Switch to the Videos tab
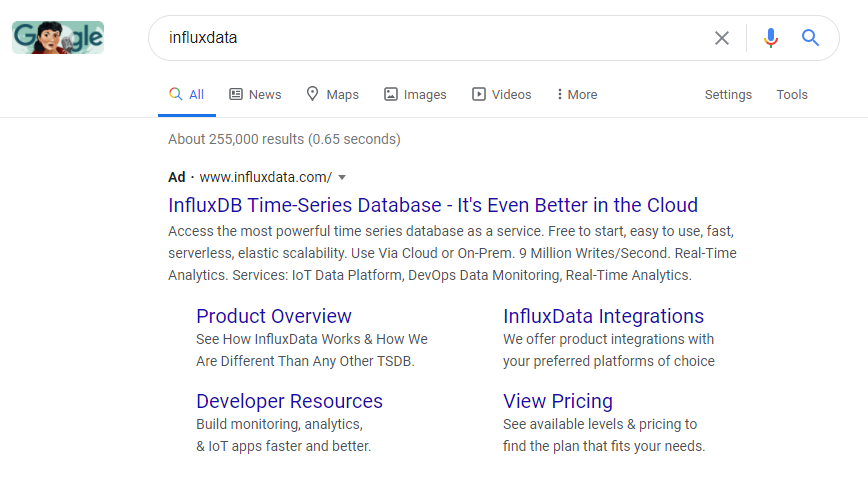Image resolution: width=868 pixels, height=487 pixels. pyautogui.click(x=502, y=95)
